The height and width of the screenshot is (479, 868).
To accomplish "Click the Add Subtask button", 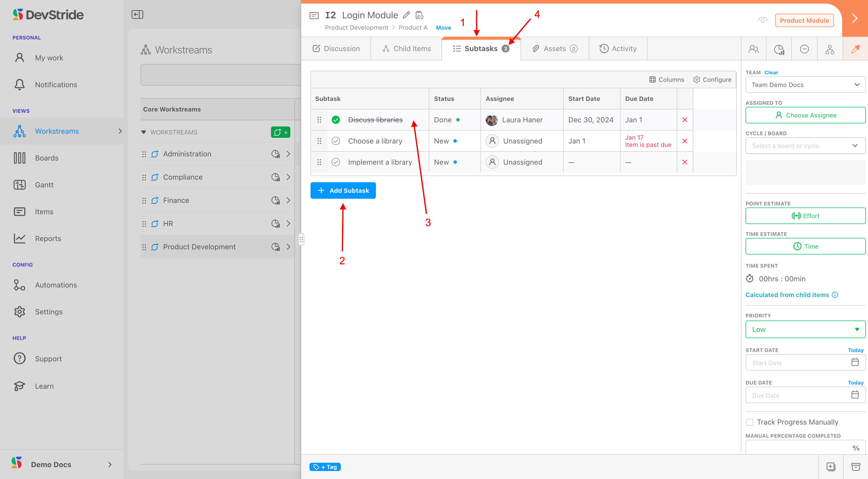I will click(x=343, y=190).
